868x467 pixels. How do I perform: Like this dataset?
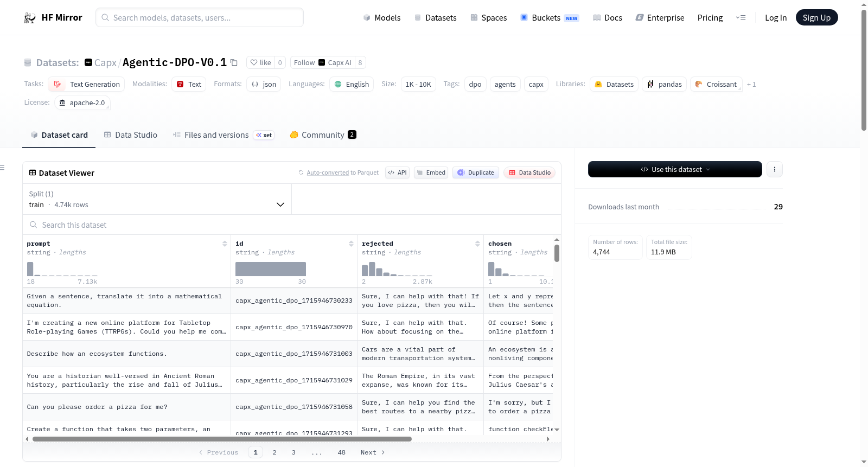(x=260, y=62)
